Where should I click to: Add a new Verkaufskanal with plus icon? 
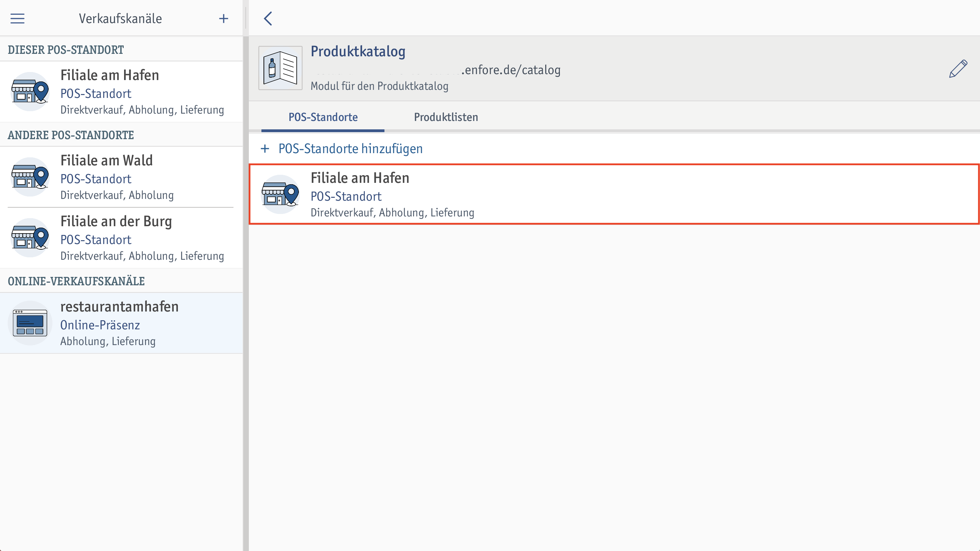point(224,18)
